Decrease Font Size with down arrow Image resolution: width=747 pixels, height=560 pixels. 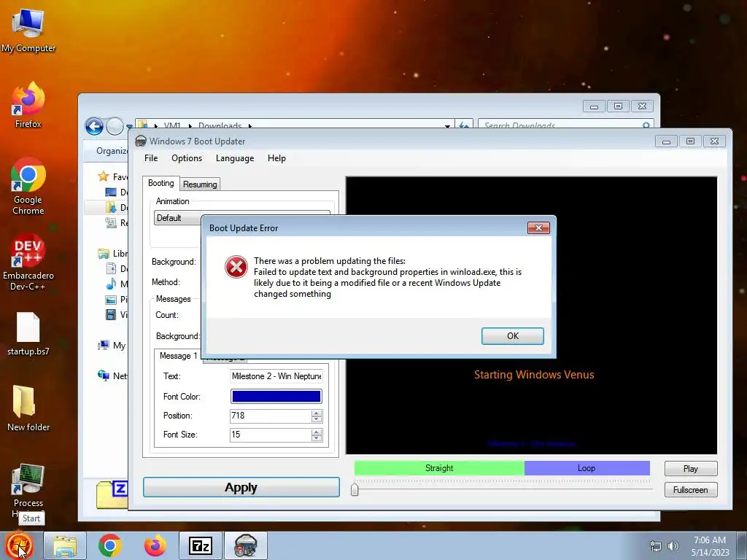[317, 438]
